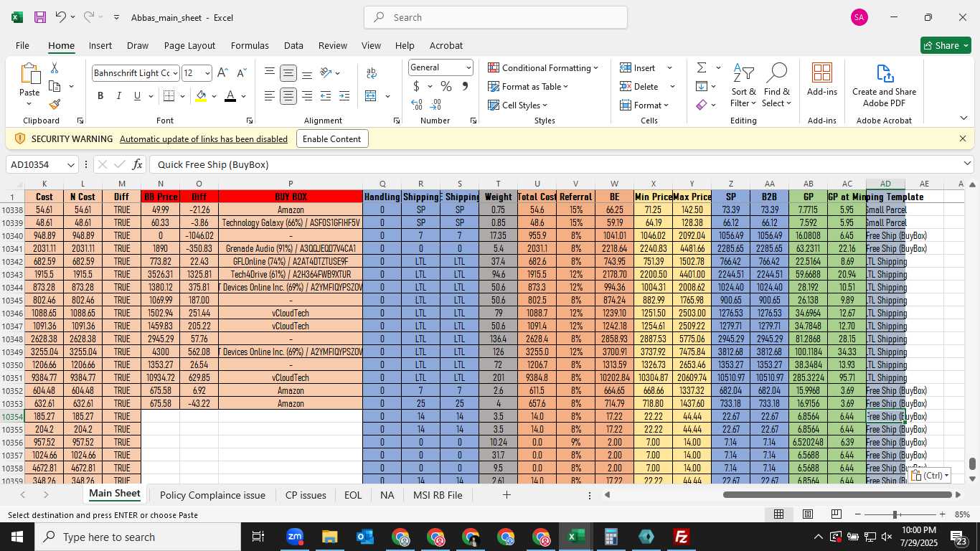This screenshot has width=980, height=551.
Task: Click Enable Content in security warning
Action: click(x=331, y=138)
